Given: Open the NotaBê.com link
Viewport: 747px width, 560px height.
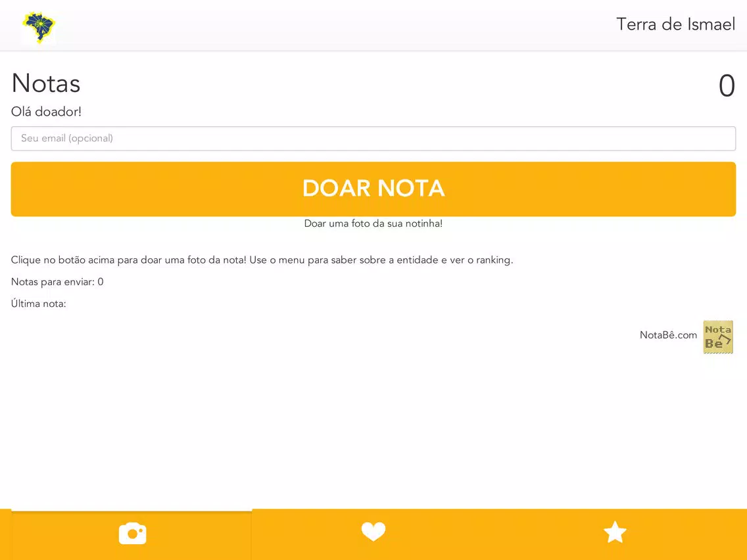Looking at the screenshot, I should click(668, 335).
